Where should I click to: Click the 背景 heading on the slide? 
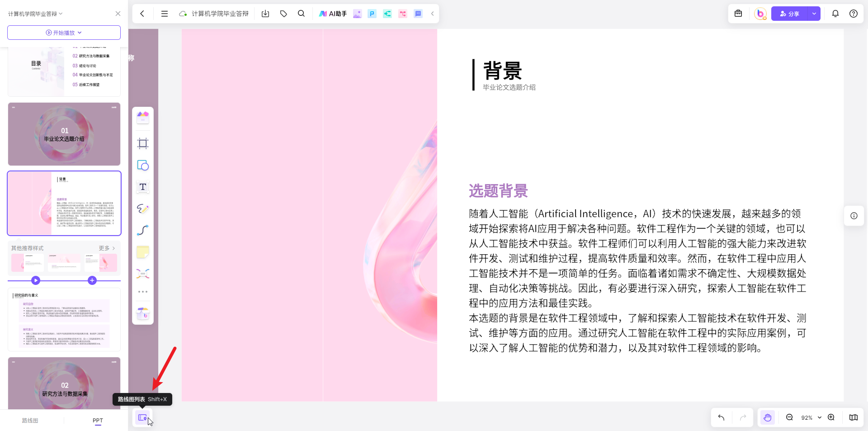[x=502, y=71]
